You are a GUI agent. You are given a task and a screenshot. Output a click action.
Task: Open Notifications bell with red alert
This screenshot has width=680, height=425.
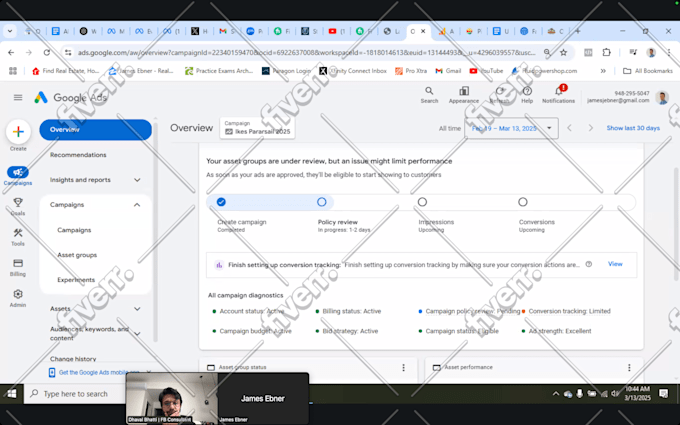(559, 91)
